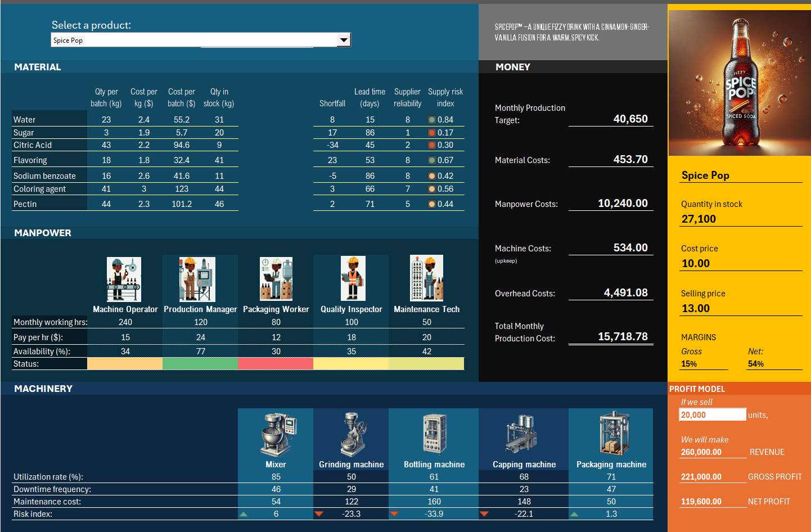
Task: Click Manpower Costs value 10,240.00
Action: [623, 204]
